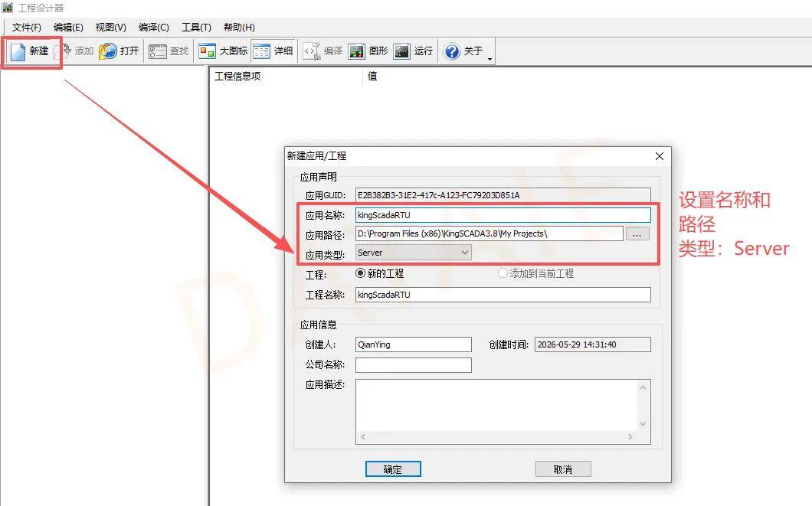The height and width of the screenshot is (506, 812).
Task: Open the 编辑(E) menu
Action: tap(68, 28)
